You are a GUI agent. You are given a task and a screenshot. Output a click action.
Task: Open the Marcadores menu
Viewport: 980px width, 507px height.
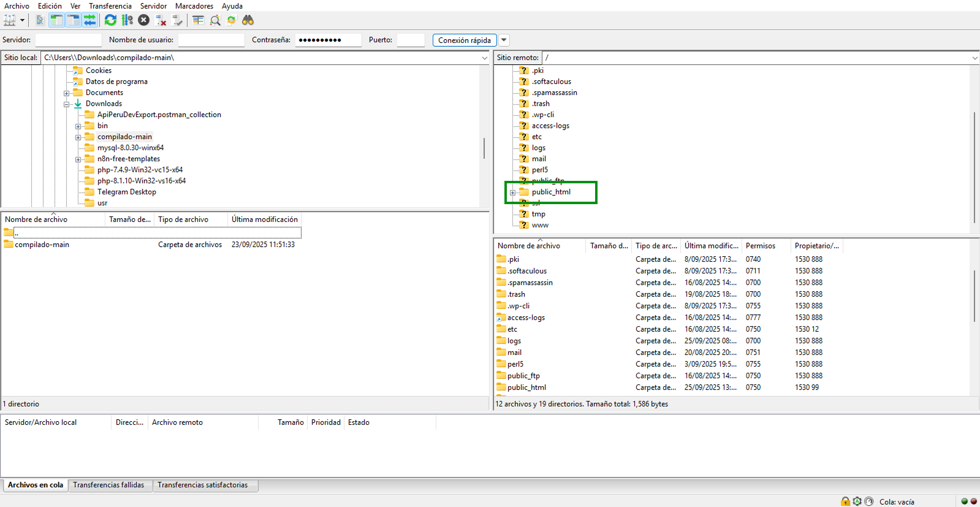click(x=194, y=6)
